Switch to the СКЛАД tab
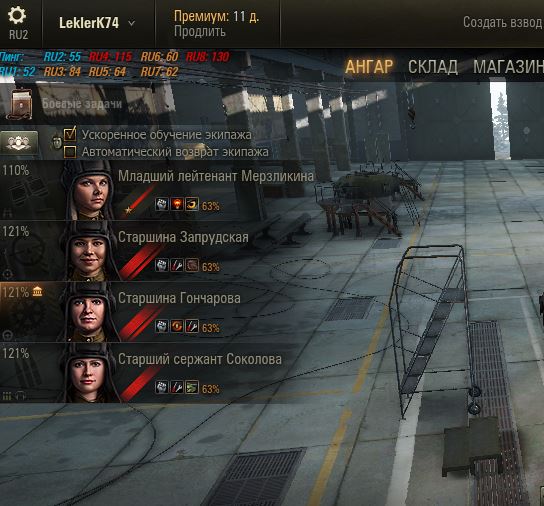 click(433, 67)
